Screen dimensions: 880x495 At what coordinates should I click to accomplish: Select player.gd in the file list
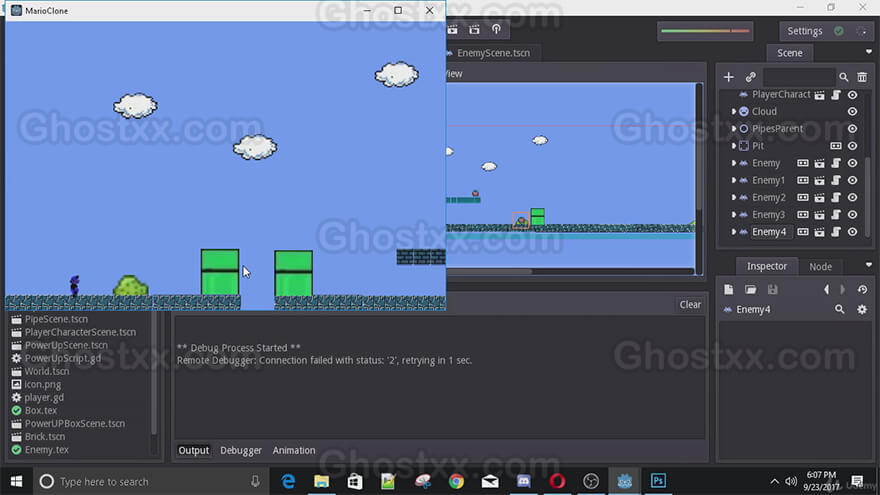44,397
